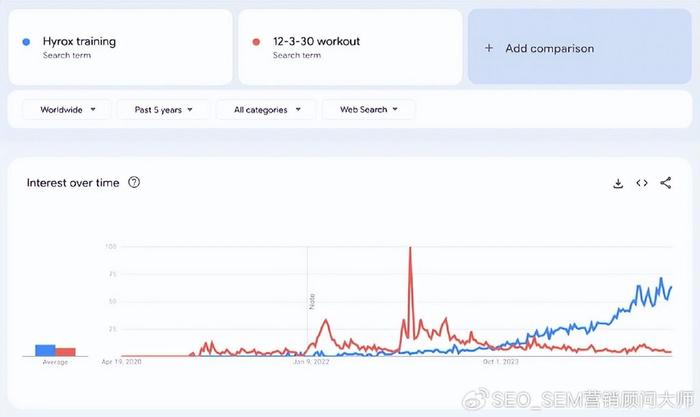Click the Jan 9, 2022 axis label
This screenshot has height=417, width=700.
coord(311,362)
